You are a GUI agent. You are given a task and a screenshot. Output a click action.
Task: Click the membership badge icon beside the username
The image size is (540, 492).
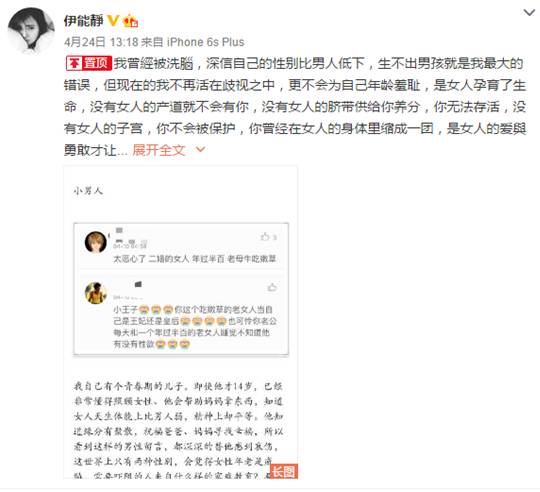pyautogui.click(x=131, y=21)
